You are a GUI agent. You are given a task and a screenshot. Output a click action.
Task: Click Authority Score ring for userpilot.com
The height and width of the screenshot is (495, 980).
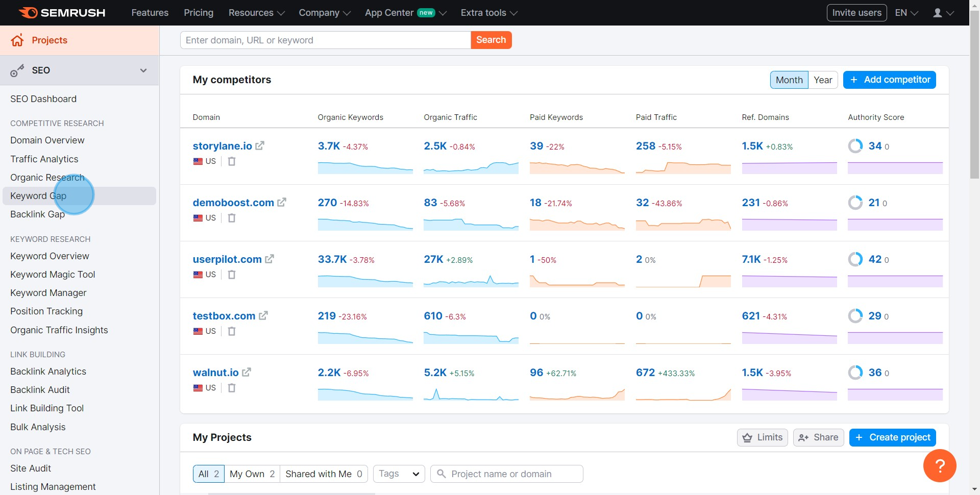pos(855,259)
